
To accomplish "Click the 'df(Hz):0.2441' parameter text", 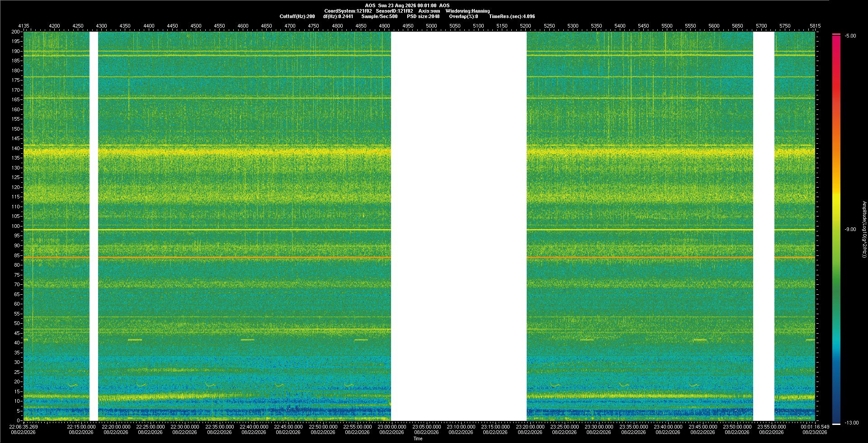I will click(338, 16).
